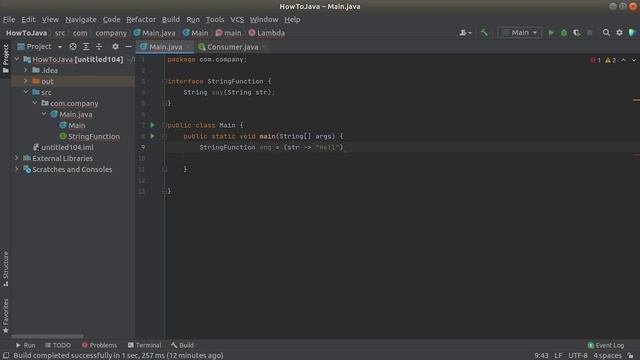Expand External Libraries node
The height and width of the screenshot is (360, 640).
[x=17, y=158]
